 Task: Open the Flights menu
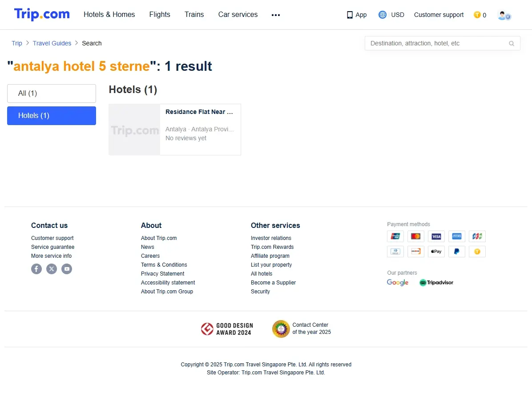click(160, 15)
